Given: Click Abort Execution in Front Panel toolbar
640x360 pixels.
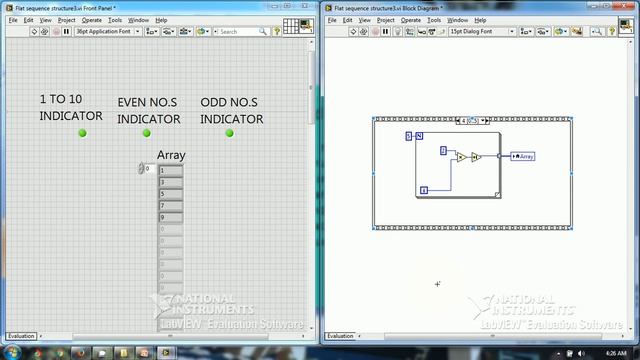Looking at the screenshot, I should [56, 31].
